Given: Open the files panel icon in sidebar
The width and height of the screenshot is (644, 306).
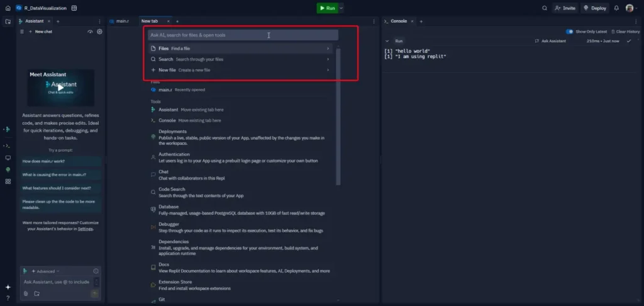Looking at the screenshot, I should point(8,21).
